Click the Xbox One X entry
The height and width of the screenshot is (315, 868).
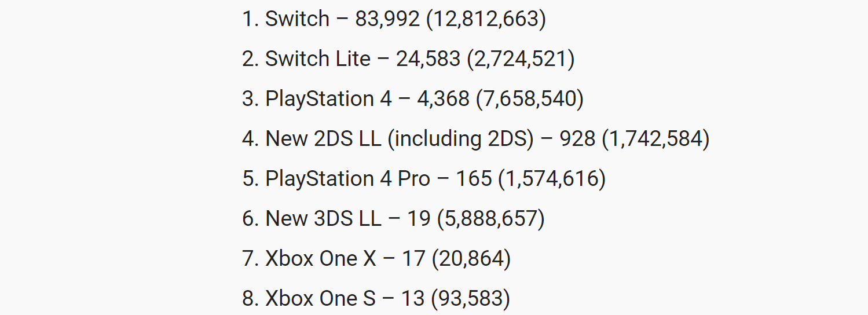(x=376, y=259)
